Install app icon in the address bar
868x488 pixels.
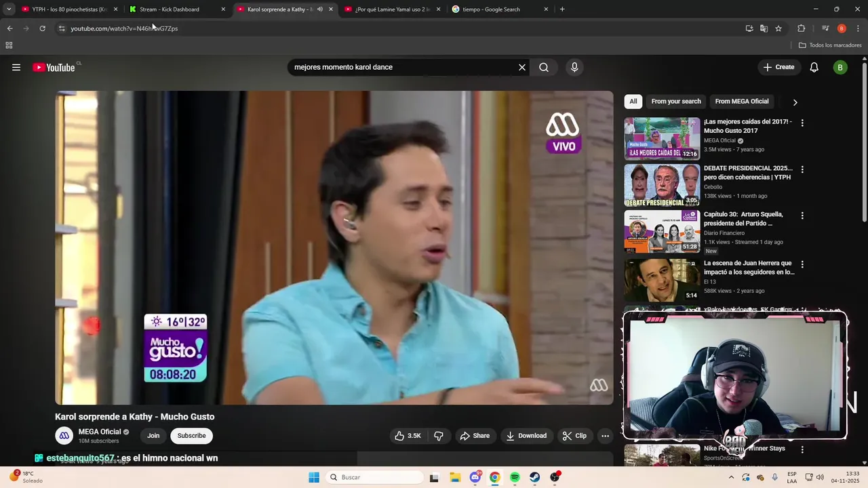(749, 28)
